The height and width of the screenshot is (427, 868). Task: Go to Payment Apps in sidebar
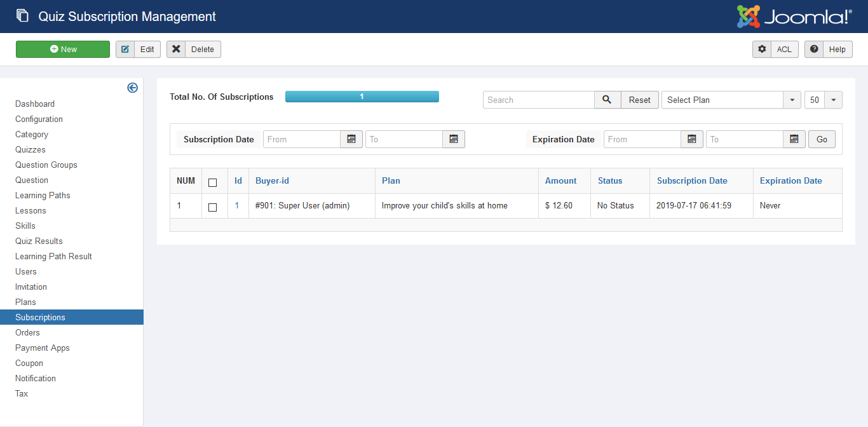pyautogui.click(x=43, y=348)
